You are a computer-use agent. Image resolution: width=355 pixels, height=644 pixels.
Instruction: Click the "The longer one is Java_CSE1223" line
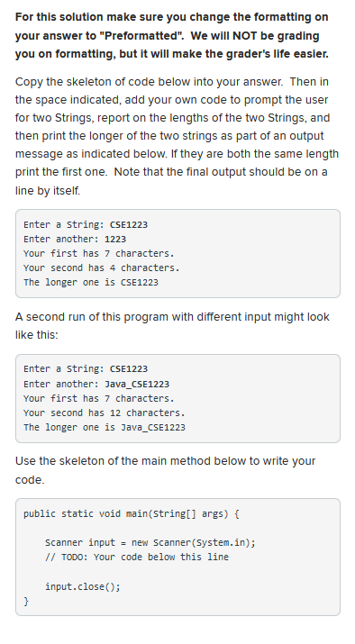coord(105,427)
